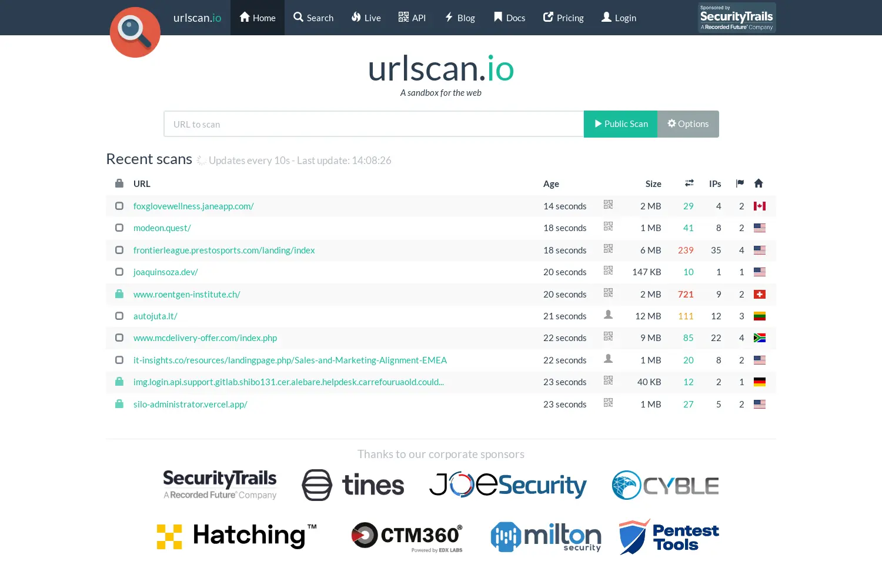Screen dimensions: 882x588
Task: Click the 239 requests count
Action: click(x=686, y=250)
